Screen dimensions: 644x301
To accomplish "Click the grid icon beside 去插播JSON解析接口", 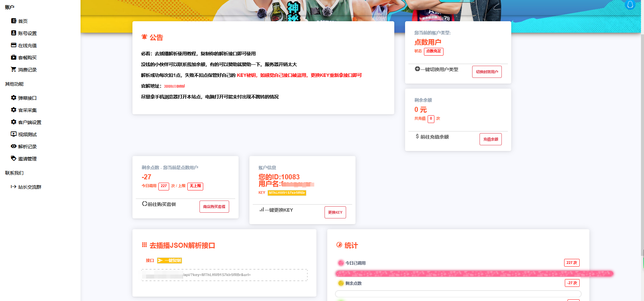I will (144, 245).
